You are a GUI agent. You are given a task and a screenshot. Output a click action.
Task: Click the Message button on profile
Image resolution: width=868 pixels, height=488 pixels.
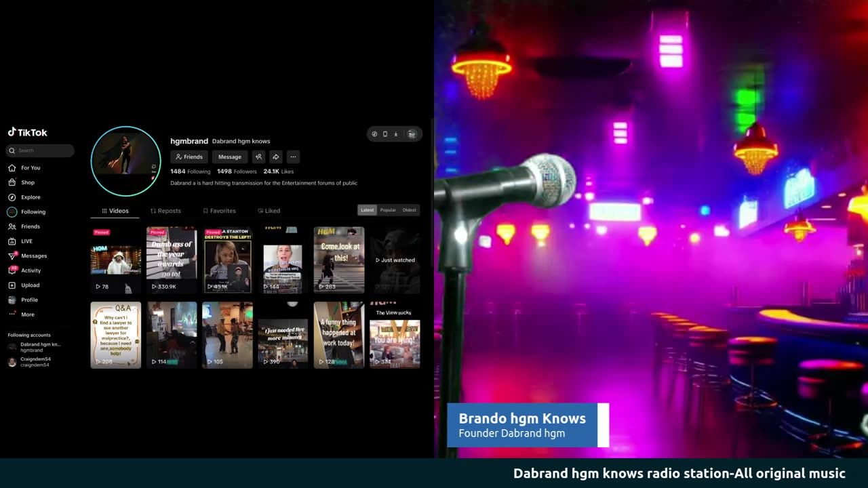230,157
